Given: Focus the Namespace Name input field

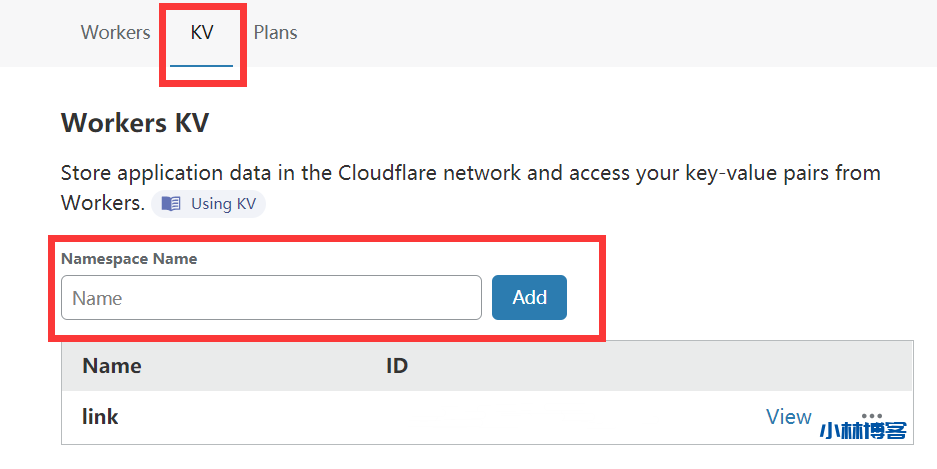Looking at the screenshot, I should (271, 298).
